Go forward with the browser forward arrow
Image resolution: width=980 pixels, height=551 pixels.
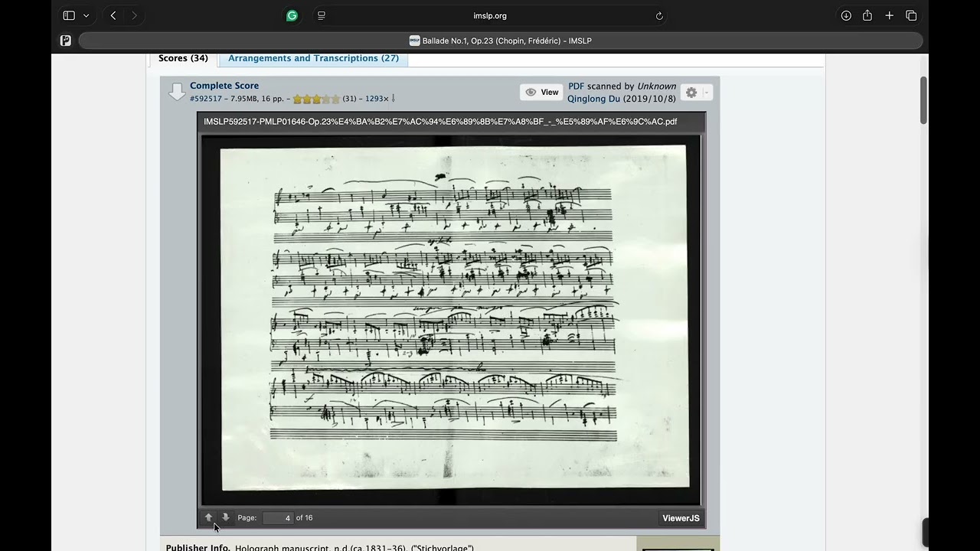click(x=135, y=15)
